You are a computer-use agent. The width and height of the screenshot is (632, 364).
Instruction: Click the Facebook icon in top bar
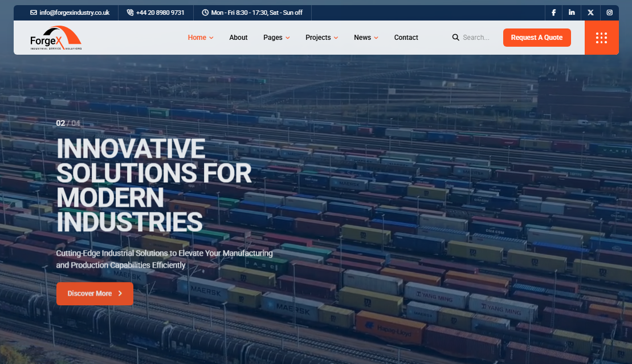pos(553,13)
